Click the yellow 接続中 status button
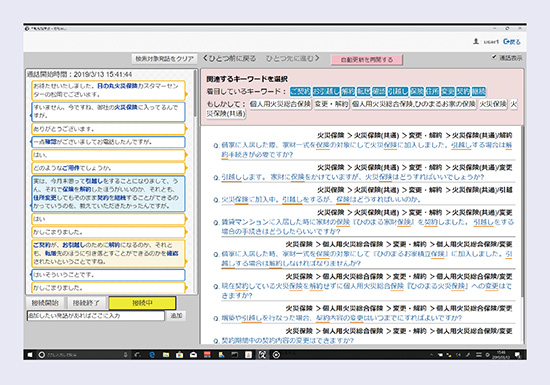Image resolution: width=550 pixels, height=385 pixels. [x=142, y=303]
